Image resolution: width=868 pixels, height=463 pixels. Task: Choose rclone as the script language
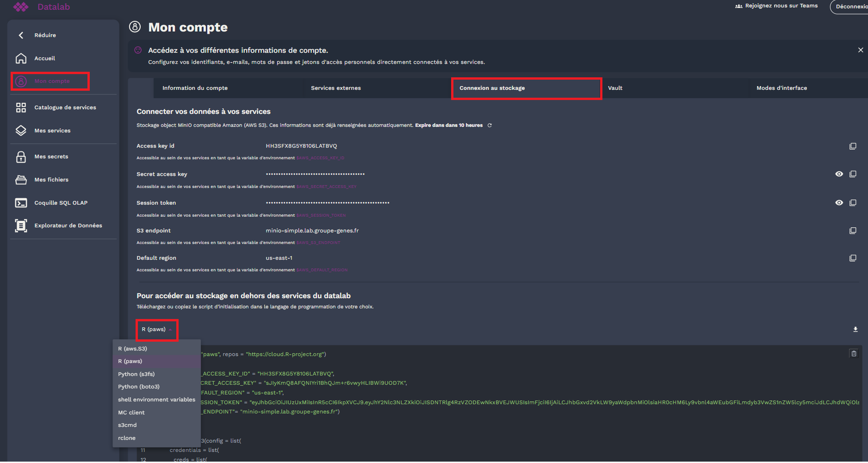point(126,438)
